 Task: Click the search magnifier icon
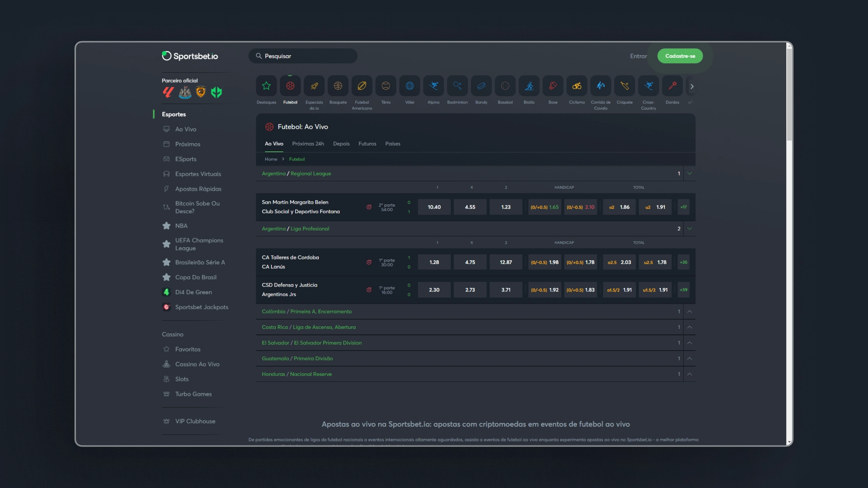click(259, 56)
